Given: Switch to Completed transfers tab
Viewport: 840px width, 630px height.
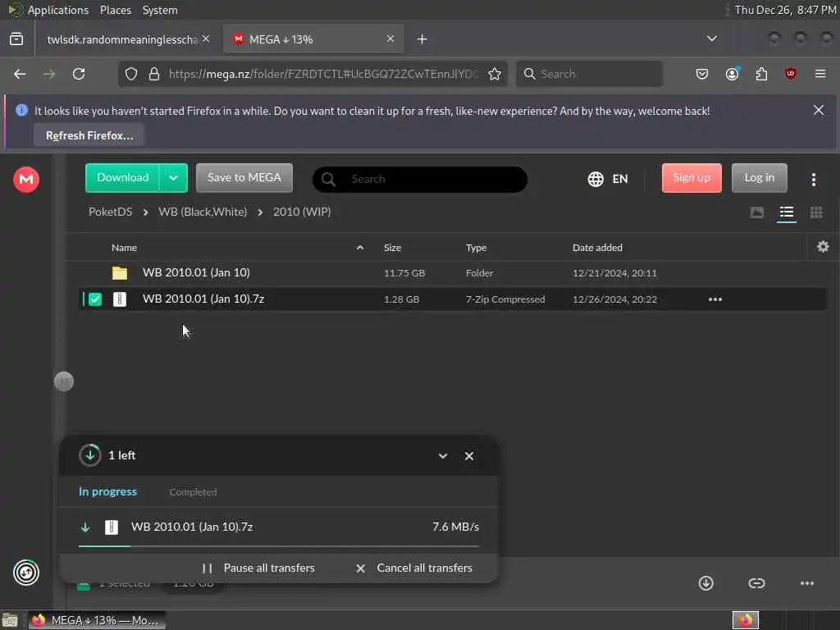Looking at the screenshot, I should click(193, 492).
